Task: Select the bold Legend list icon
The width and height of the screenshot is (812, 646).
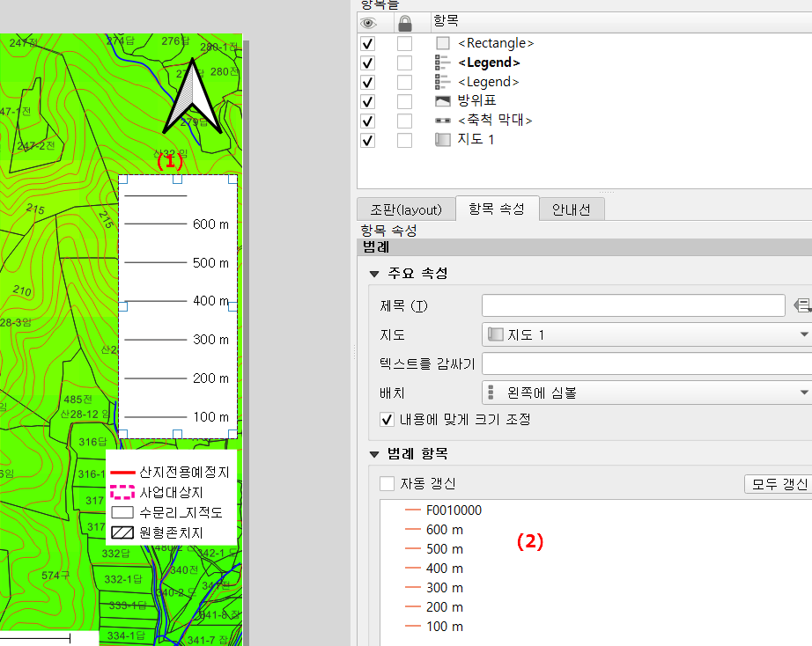Action: (x=443, y=62)
